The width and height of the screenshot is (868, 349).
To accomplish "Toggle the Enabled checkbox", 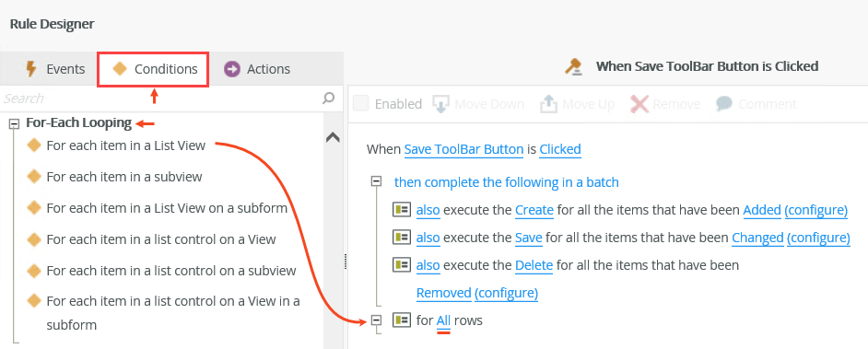I will point(361,103).
